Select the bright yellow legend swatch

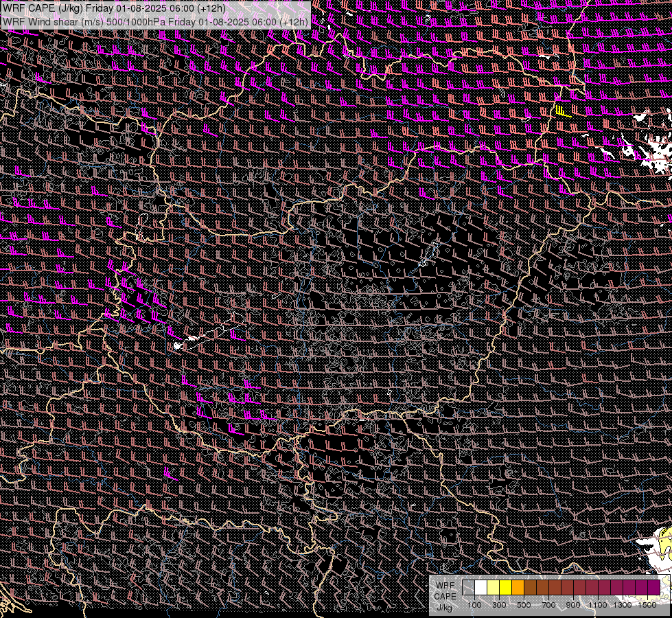pos(506,588)
